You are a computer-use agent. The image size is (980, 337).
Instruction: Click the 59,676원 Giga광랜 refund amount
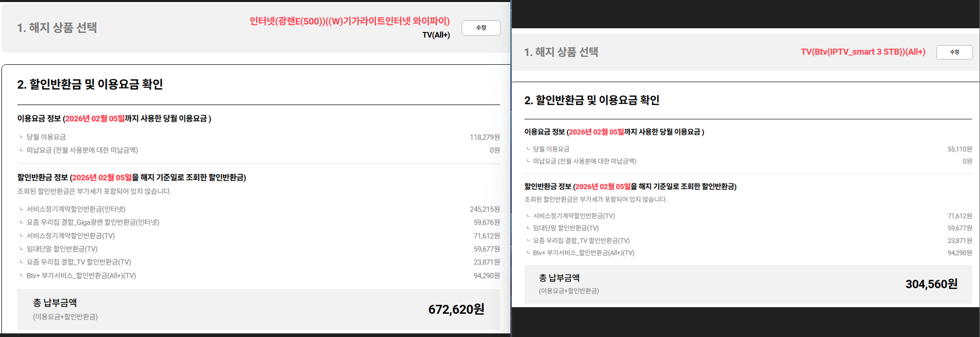click(486, 222)
